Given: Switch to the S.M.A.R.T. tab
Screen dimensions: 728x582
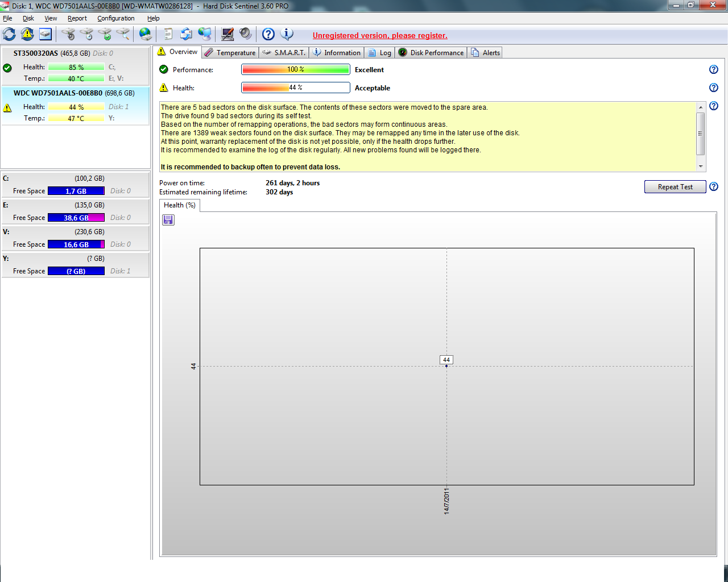Looking at the screenshot, I should 284,53.
